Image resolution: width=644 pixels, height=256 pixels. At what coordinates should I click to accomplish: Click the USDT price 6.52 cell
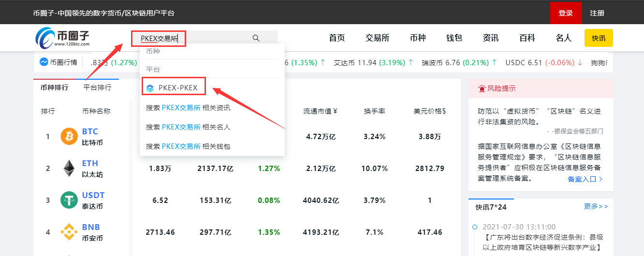point(160,200)
